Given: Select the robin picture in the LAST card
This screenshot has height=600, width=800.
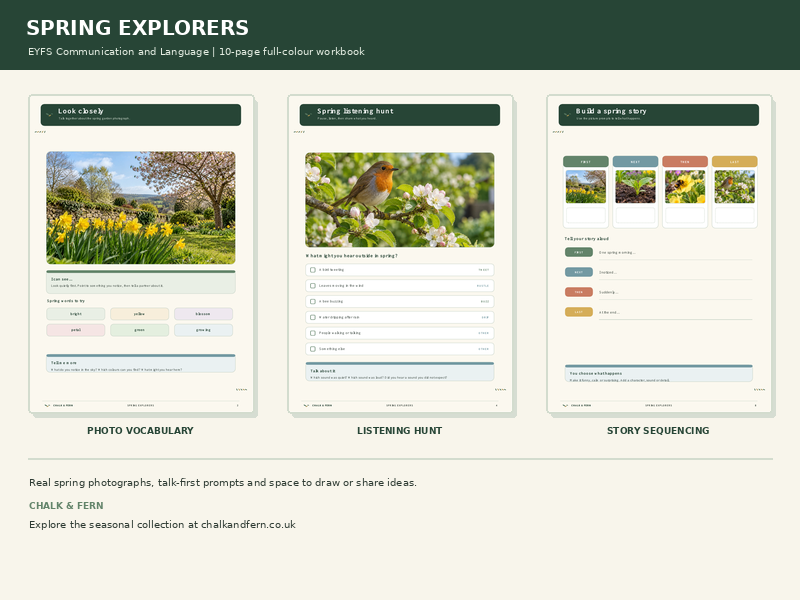Looking at the screenshot, I should click(x=735, y=186).
